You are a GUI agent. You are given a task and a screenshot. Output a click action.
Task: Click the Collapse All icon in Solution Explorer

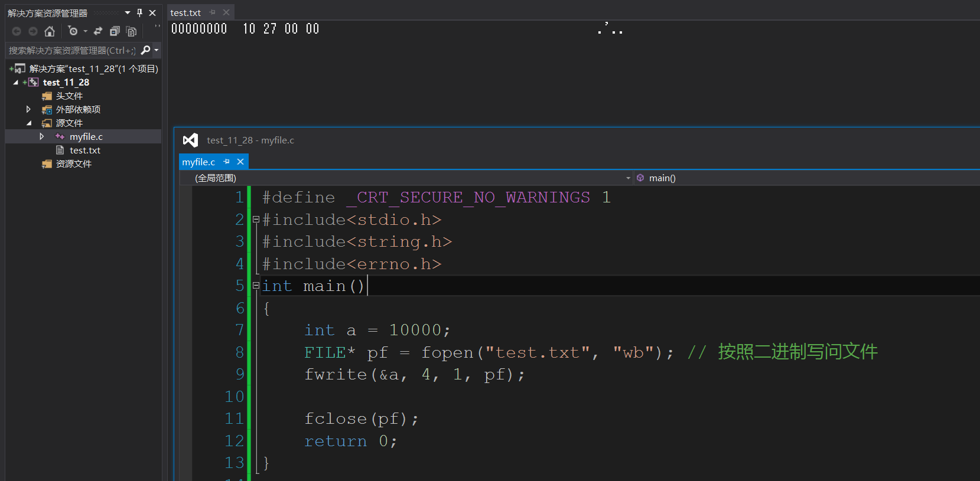point(115,31)
